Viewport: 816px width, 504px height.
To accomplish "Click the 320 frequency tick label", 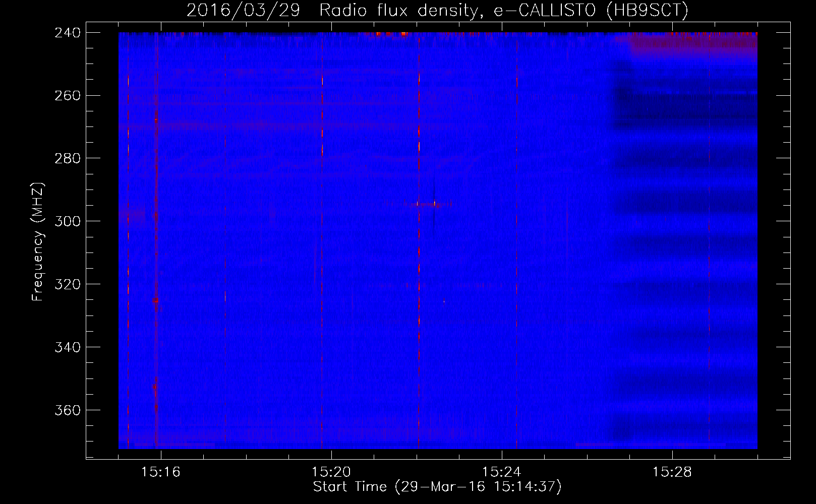I will (68, 284).
